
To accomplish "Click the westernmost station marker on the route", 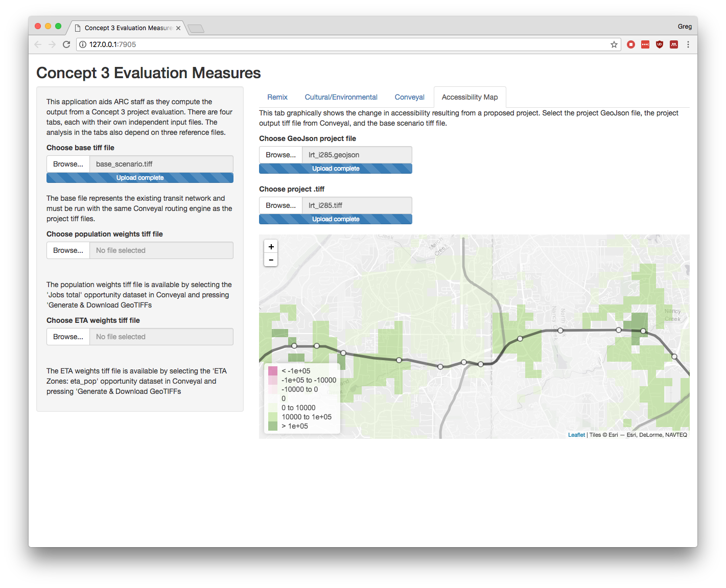I will tap(294, 346).
